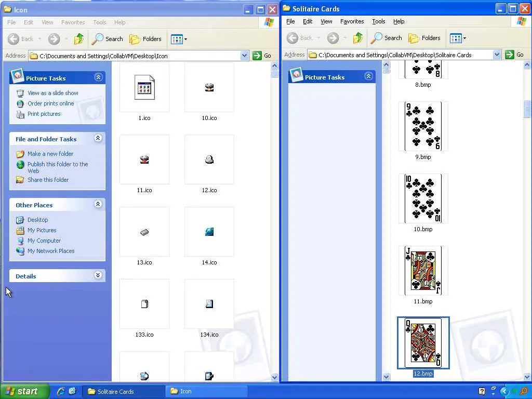Select the 12.bmp queen of clubs thumbnail

pos(423,343)
